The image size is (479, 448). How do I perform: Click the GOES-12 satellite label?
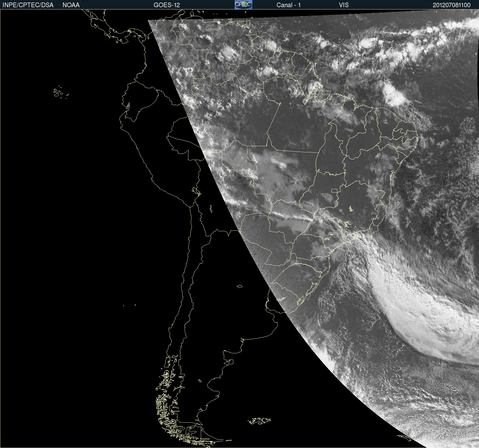(x=167, y=5)
